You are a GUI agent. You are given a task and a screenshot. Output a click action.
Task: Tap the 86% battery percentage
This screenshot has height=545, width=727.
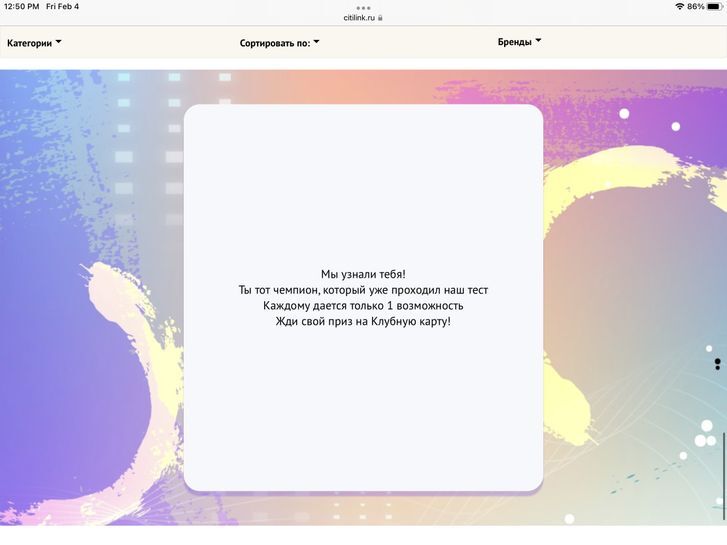point(695,6)
